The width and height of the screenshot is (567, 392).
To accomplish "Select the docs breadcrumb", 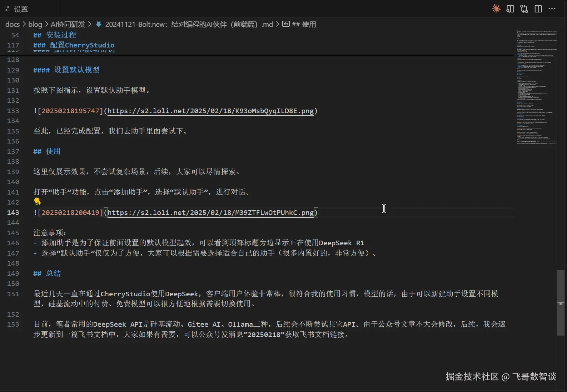I will tap(13, 24).
